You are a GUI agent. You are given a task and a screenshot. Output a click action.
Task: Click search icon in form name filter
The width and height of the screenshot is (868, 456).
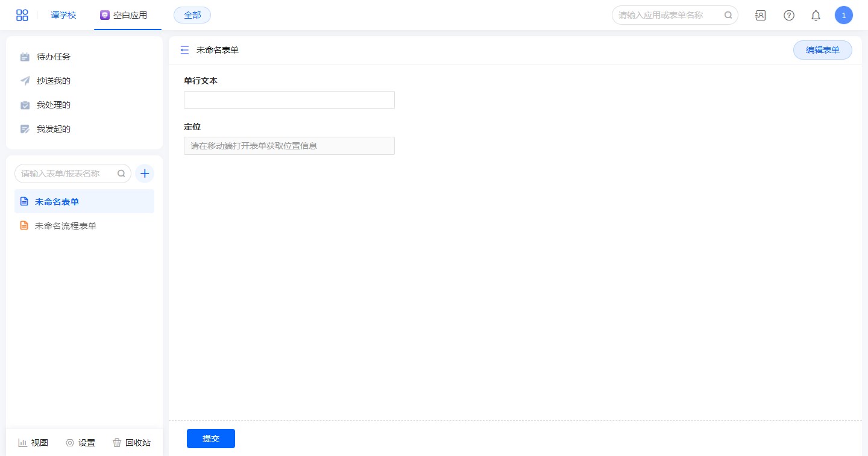pyautogui.click(x=121, y=173)
